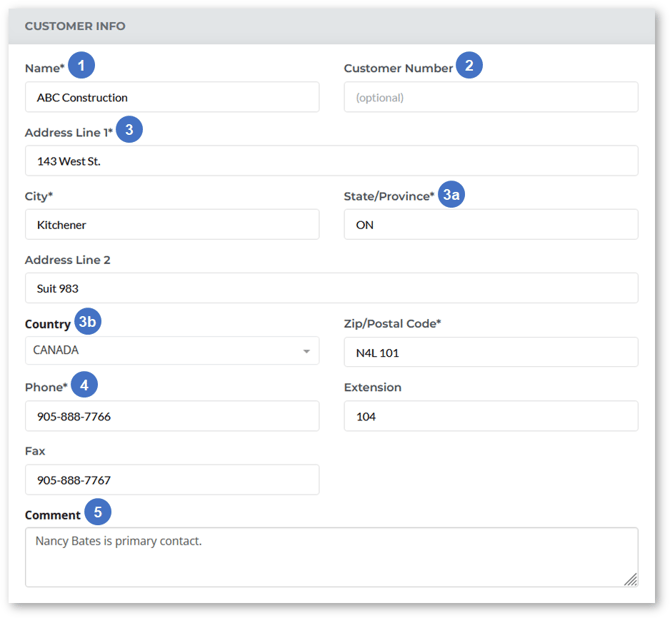This screenshot has height=618, width=670.
Task: Click the State/Province field showing ON
Action: pyautogui.click(x=490, y=225)
